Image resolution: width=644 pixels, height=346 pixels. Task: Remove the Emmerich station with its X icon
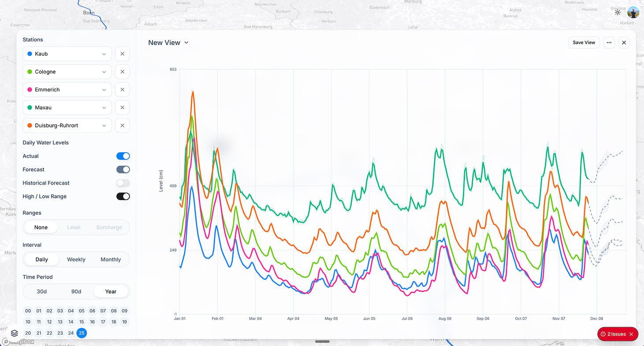pyautogui.click(x=122, y=89)
